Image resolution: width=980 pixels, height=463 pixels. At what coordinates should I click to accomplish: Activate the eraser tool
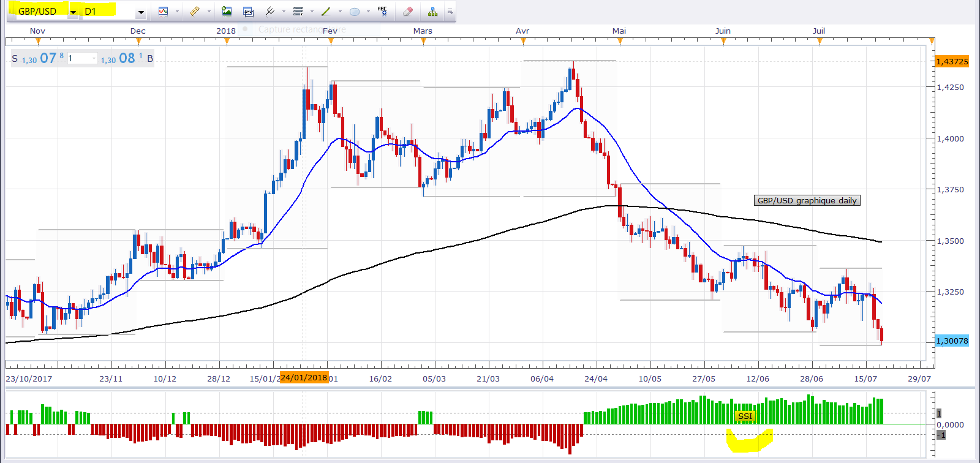[408, 11]
